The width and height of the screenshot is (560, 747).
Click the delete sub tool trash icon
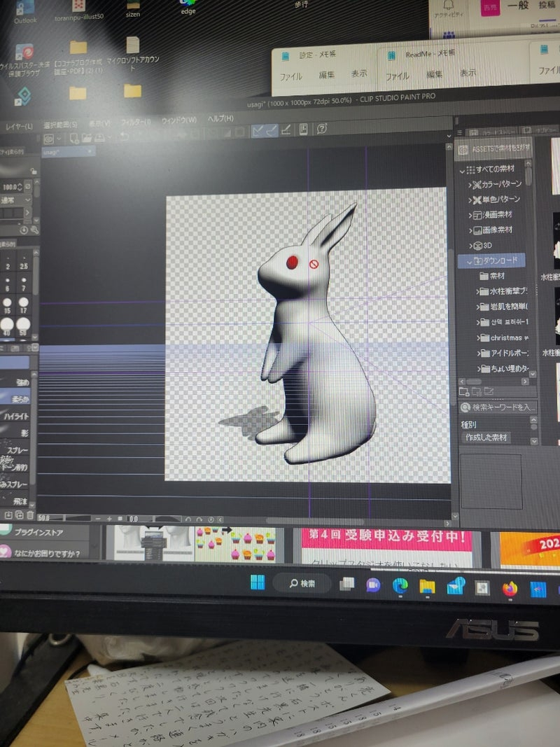30,515
